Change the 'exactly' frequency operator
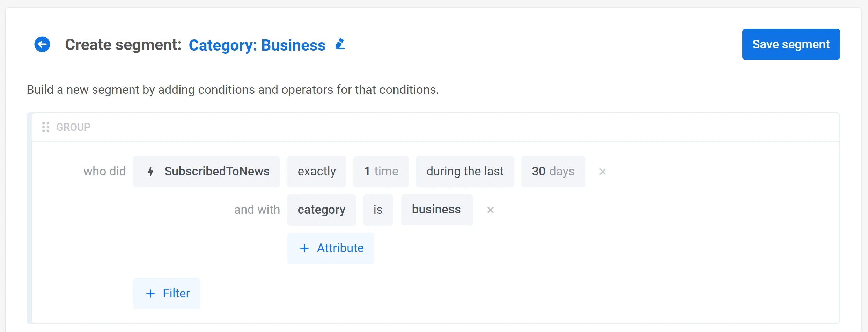Screen dimensions: 868x332 click(316, 172)
